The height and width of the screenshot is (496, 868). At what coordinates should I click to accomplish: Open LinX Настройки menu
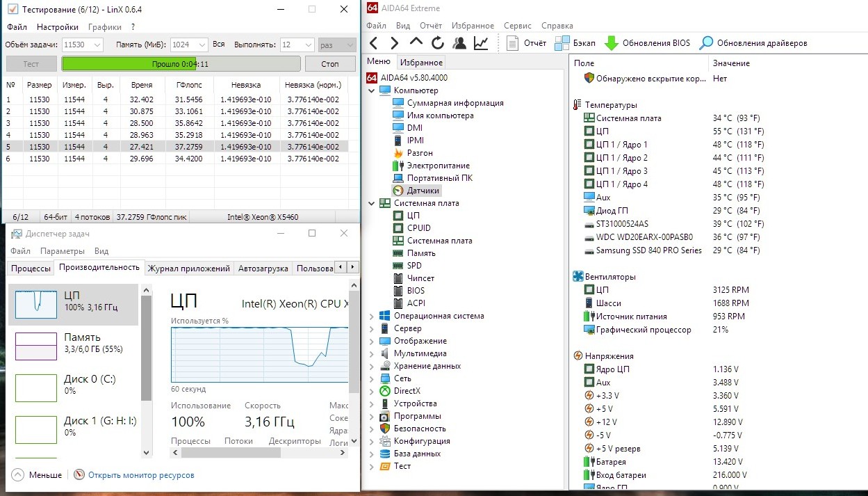pos(58,27)
